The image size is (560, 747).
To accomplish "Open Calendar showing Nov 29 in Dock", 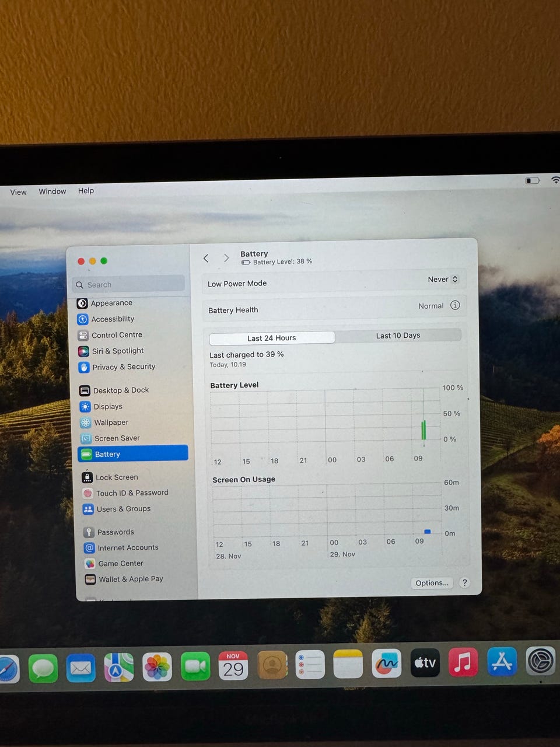I will (233, 666).
